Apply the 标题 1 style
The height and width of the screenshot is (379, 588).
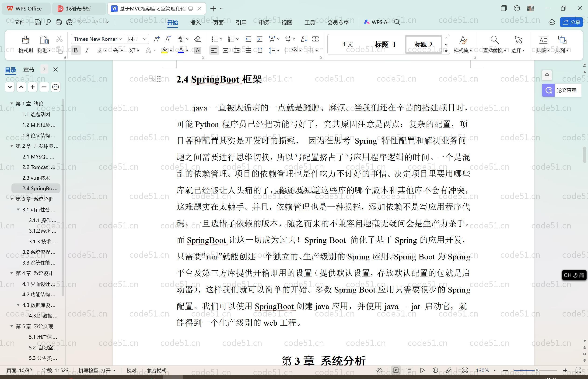click(x=385, y=45)
